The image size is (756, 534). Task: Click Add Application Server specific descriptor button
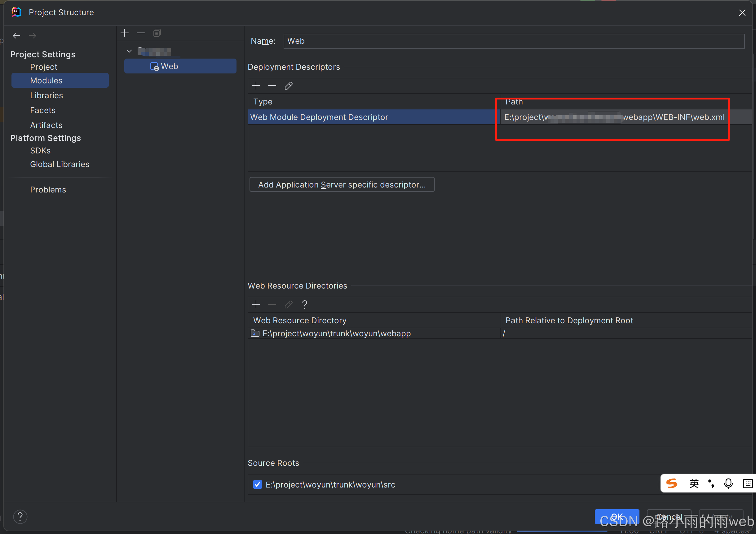342,185
